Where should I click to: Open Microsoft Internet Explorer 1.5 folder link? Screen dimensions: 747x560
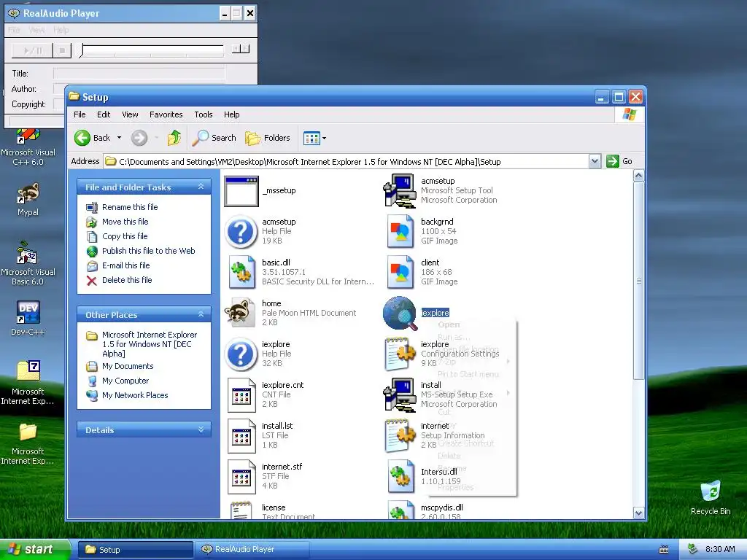[150, 344]
